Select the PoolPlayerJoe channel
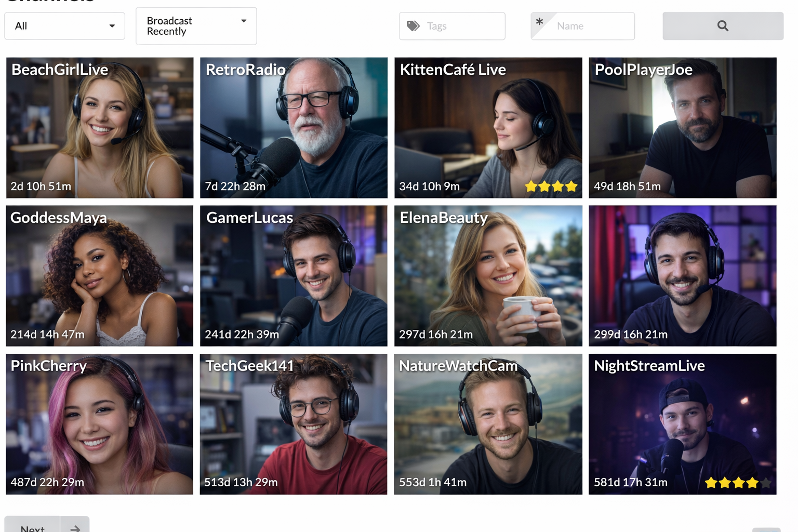The width and height of the screenshot is (798, 532). click(682, 128)
